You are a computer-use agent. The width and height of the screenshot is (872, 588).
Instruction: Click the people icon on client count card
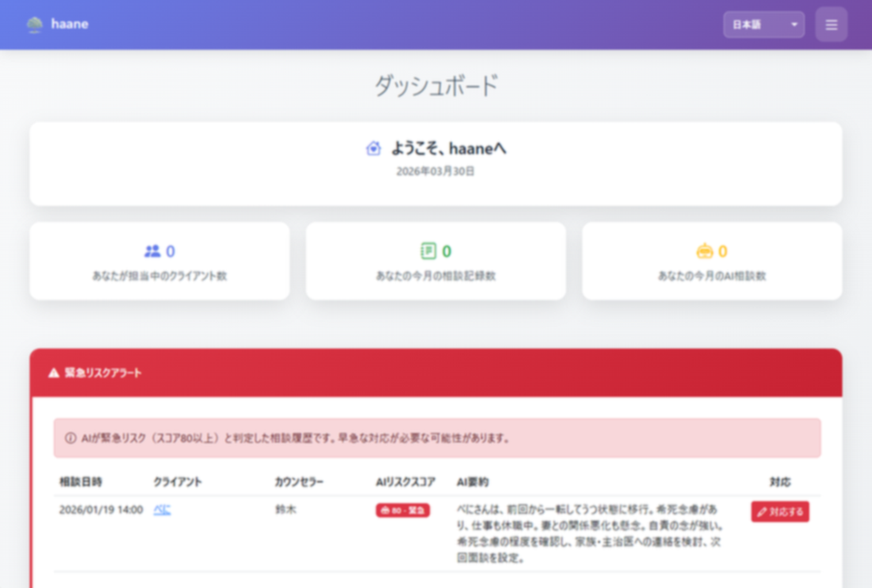point(153,251)
